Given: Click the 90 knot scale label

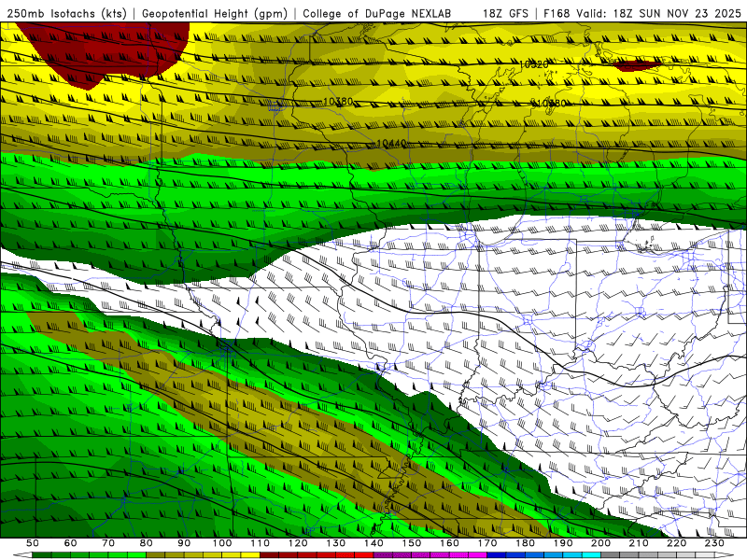Looking at the screenshot, I should (184, 543).
